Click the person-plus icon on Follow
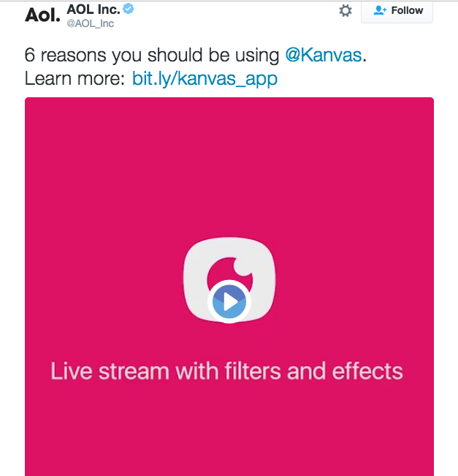 379,11
